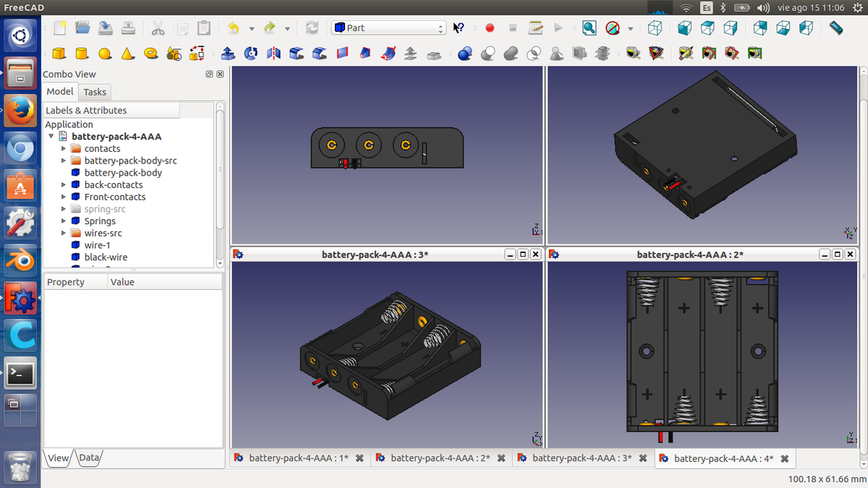Activate the Mirror tool icon
The image size is (868, 488).
tap(273, 53)
